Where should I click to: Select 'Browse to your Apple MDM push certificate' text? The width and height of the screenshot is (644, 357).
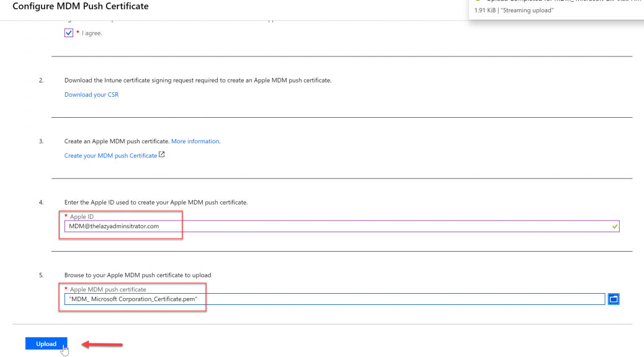tap(138, 275)
